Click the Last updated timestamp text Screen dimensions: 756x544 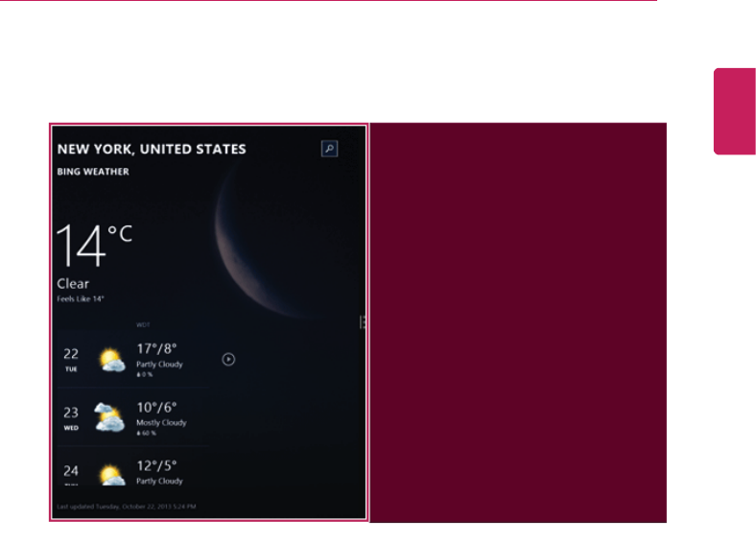point(127,507)
